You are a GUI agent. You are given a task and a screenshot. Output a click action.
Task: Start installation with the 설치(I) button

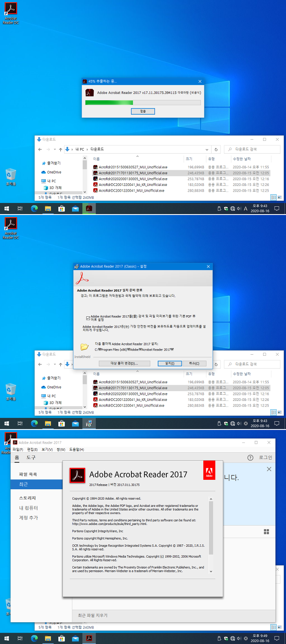(x=170, y=363)
